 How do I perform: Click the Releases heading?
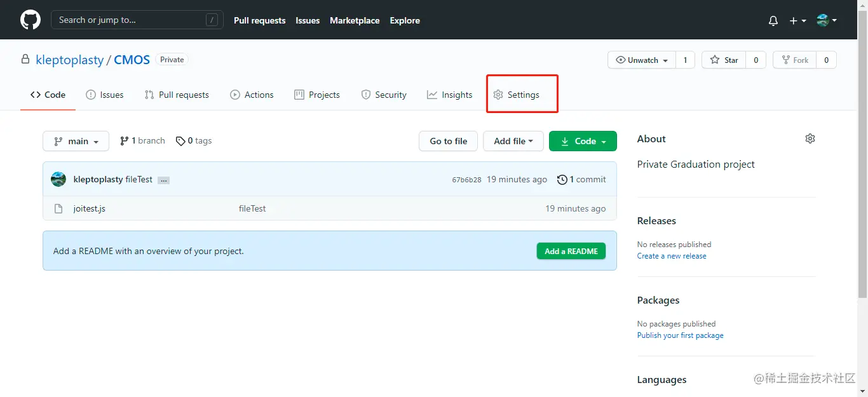[656, 221]
